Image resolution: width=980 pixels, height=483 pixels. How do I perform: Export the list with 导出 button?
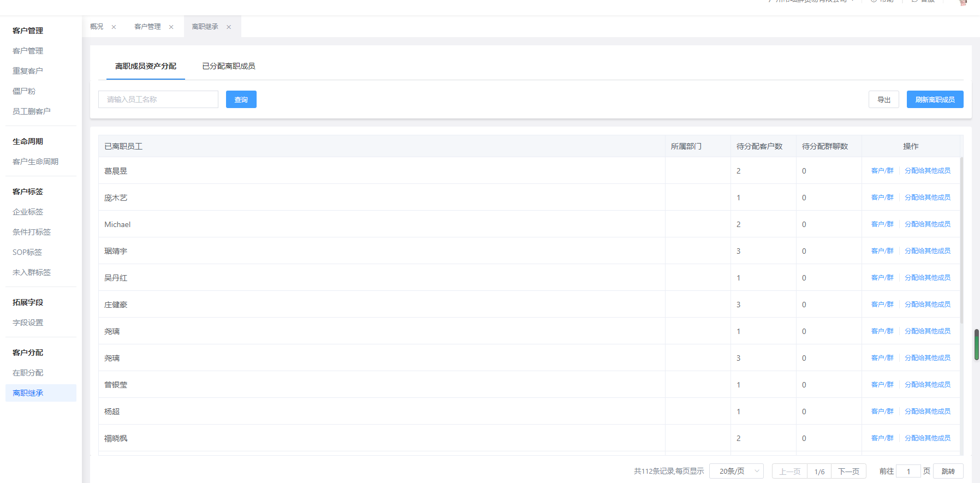[883, 99]
